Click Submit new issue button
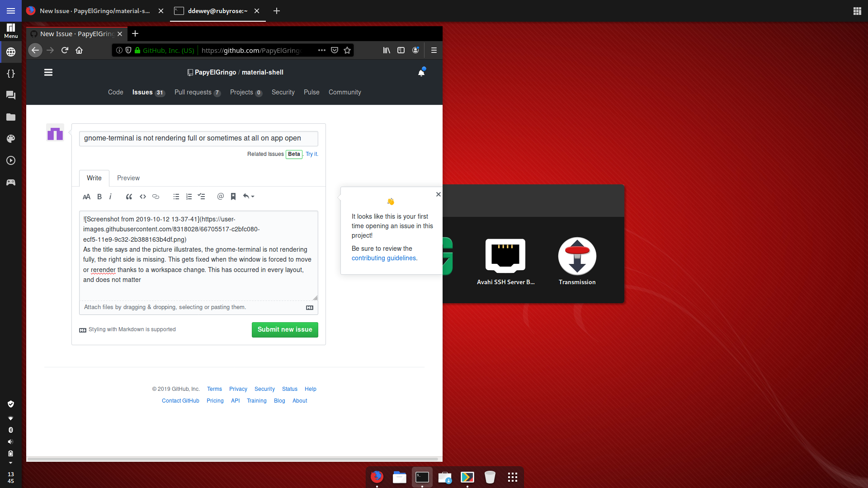868x488 pixels. coord(285,329)
